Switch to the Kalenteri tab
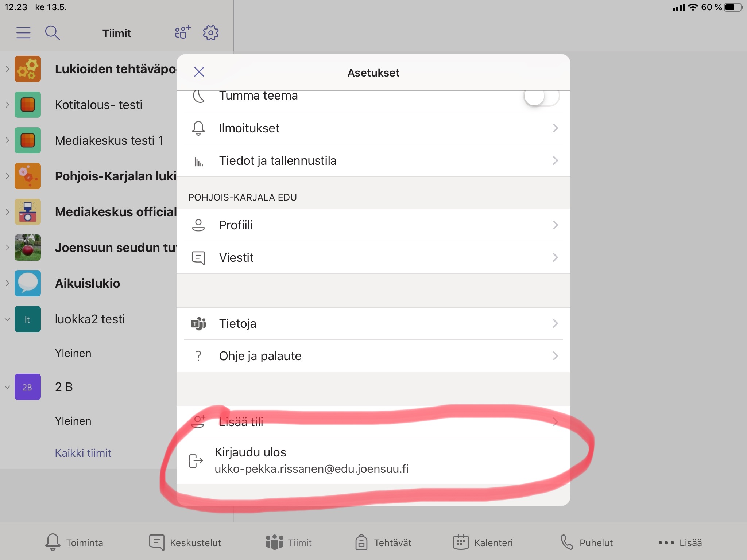 pos(483,542)
